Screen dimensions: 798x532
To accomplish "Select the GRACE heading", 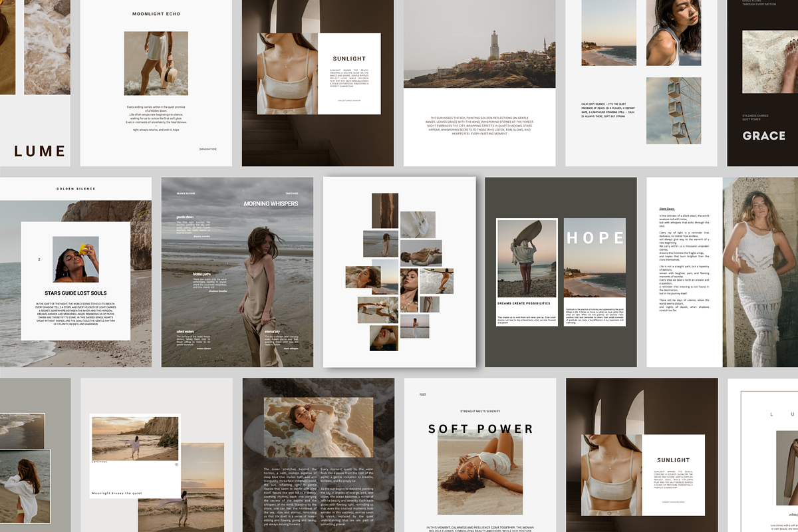I will click(764, 136).
